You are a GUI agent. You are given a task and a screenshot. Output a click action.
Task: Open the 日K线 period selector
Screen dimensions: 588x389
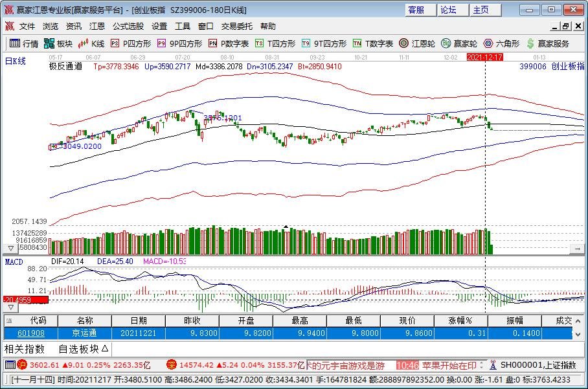pyautogui.click(x=15, y=61)
